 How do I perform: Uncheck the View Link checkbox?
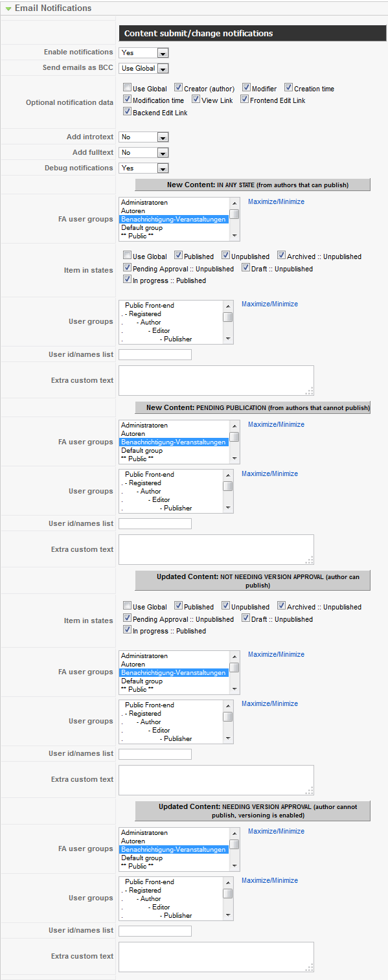[196, 100]
